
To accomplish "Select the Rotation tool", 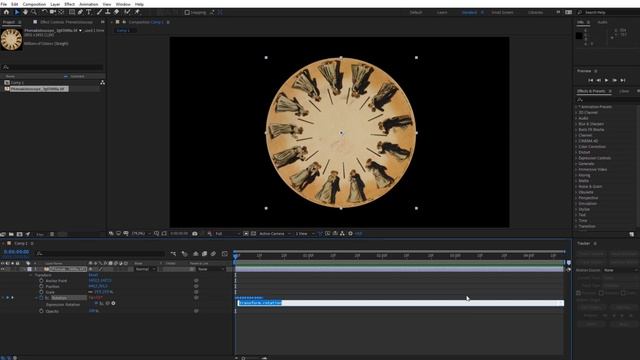I will pyautogui.click(x=44, y=12).
